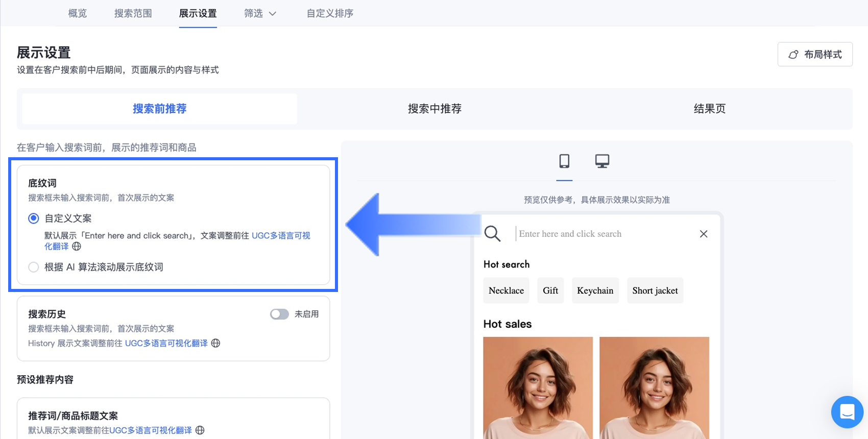This screenshot has width=868, height=439.
Task: Switch preview to mobile device view
Action: (564, 161)
